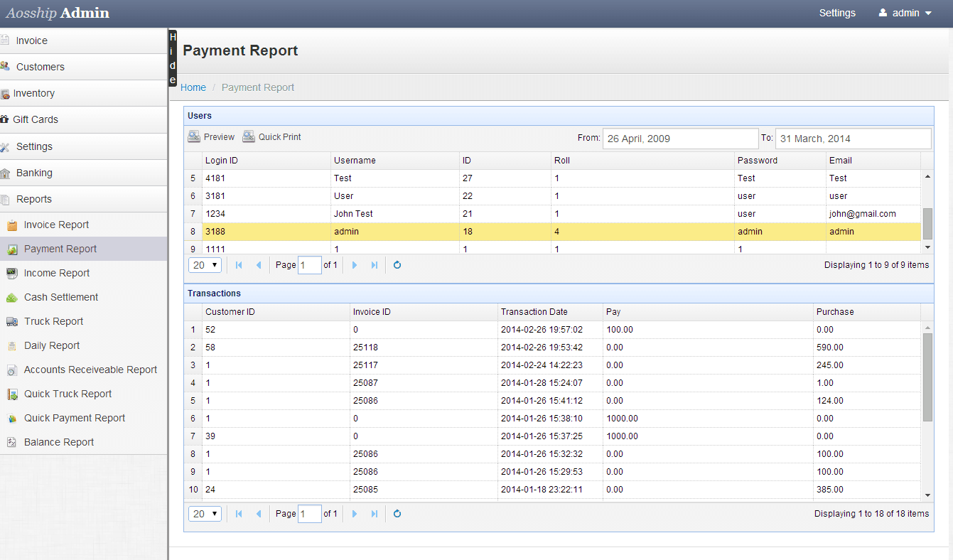Click the Quick Print printer icon

tap(249, 136)
